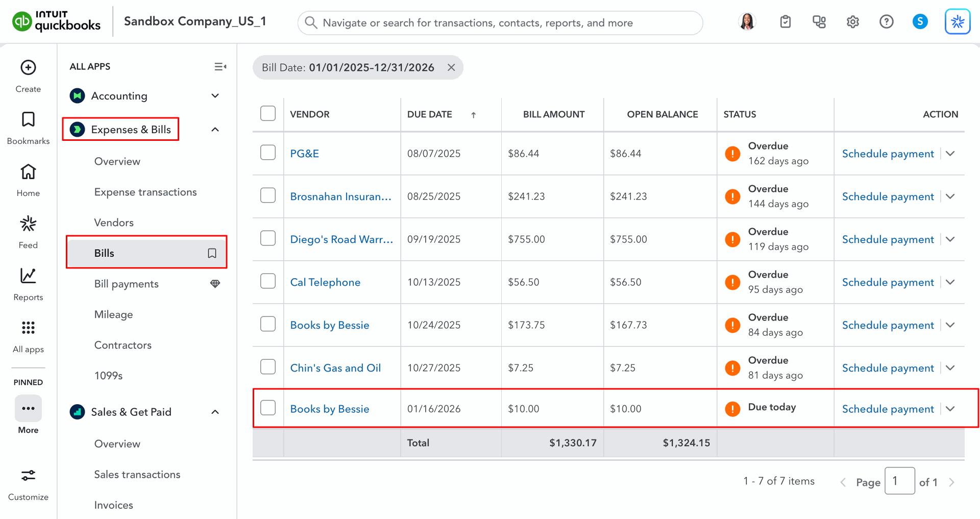Toggle the select-all checkbox in header

(x=268, y=113)
